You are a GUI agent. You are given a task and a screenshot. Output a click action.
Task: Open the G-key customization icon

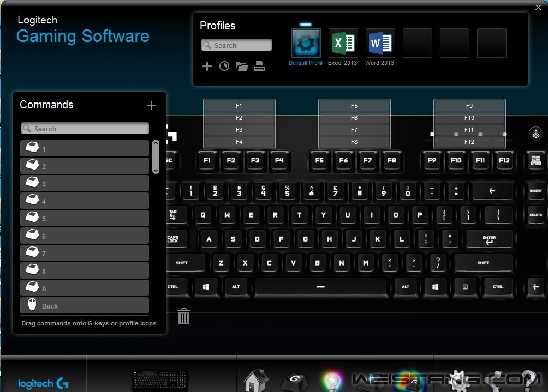[294, 382]
